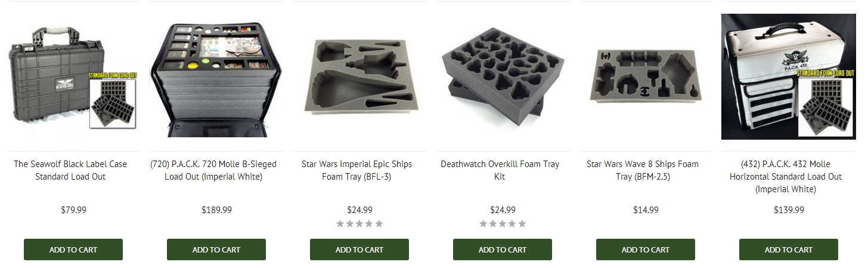Open P.A.C.K. 432 Molle Horizontal Standard link
The image size is (868, 268).
click(x=786, y=177)
